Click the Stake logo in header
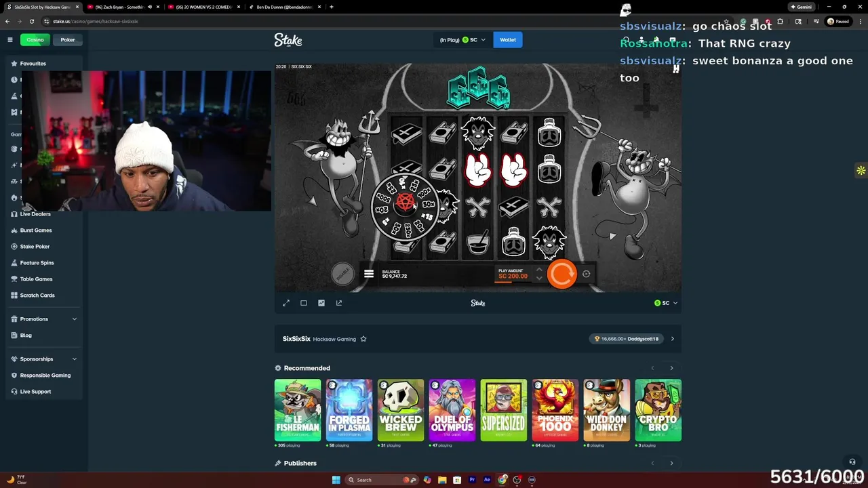 tap(288, 40)
